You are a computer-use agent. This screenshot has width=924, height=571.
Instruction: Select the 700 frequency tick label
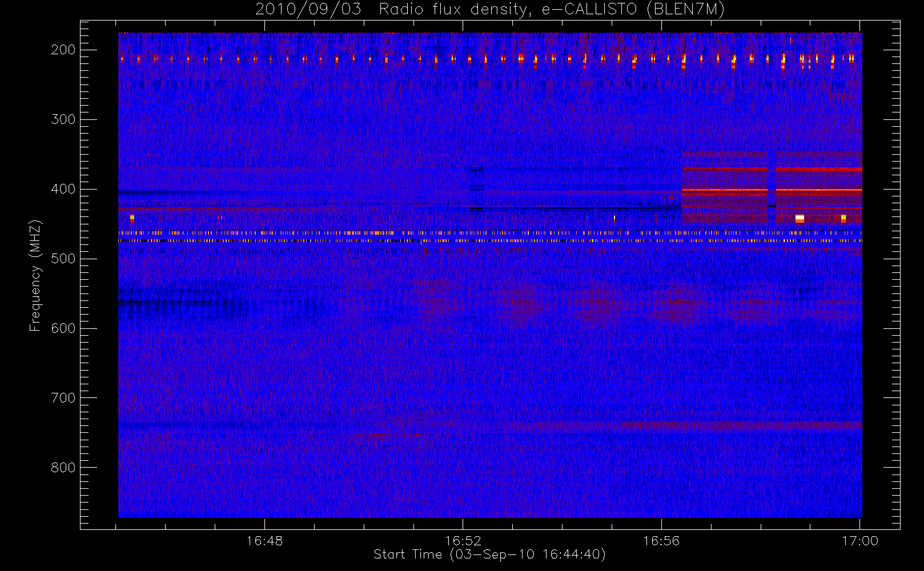tap(63, 398)
